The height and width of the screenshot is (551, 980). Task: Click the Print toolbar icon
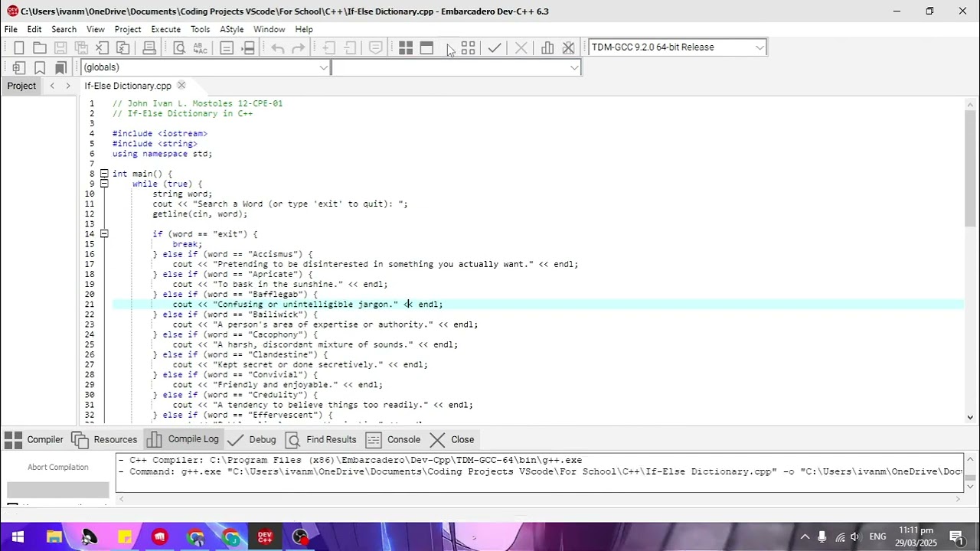click(149, 47)
